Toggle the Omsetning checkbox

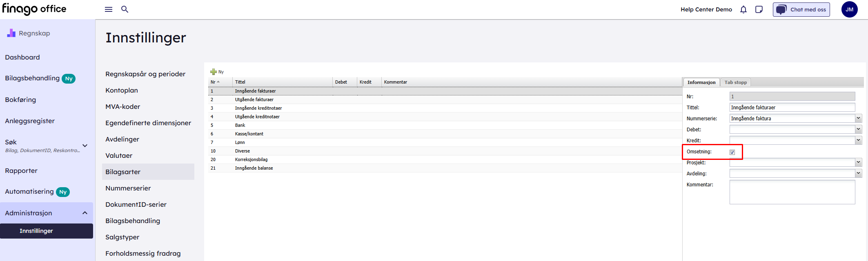(732, 152)
